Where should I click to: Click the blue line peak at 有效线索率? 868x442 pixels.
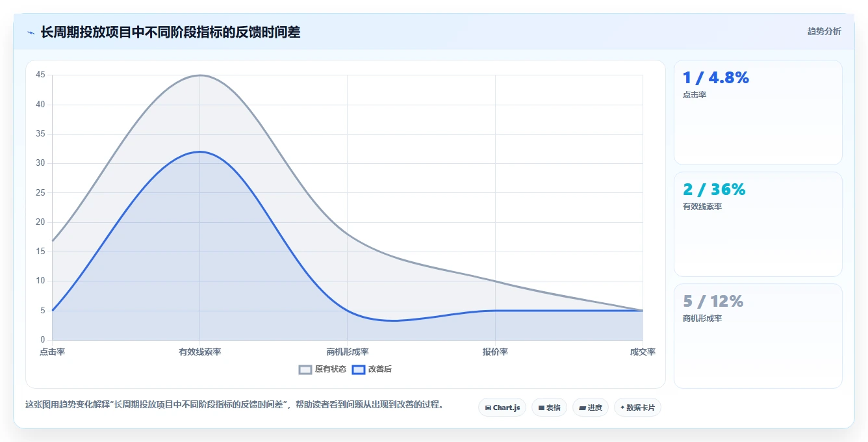[x=200, y=151]
